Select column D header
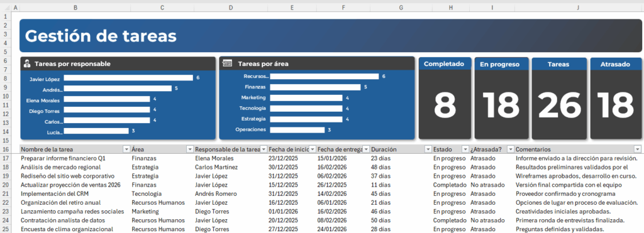The image size is (644, 233). (x=231, y=8)
